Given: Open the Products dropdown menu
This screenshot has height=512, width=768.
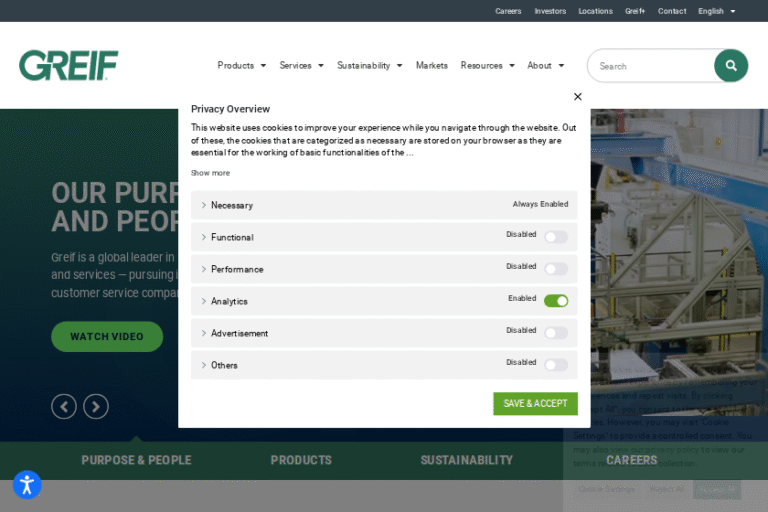Looking at the screenshot, I should coord(241,66).
